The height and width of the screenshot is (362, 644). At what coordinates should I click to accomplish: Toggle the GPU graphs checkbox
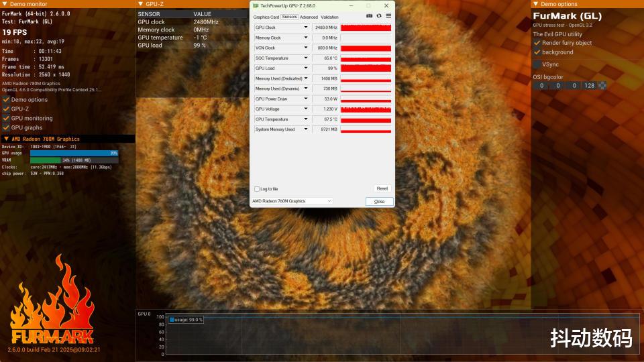point(6,127)
